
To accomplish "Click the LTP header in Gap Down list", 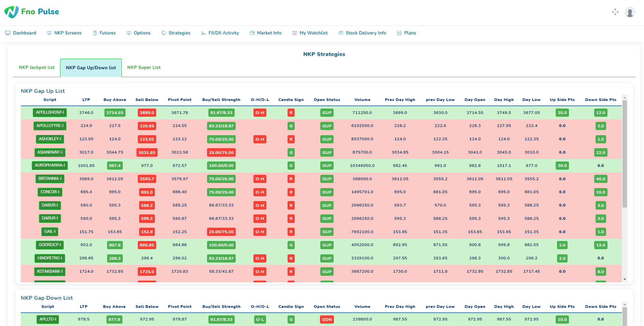I will click(x=84, y=307).
